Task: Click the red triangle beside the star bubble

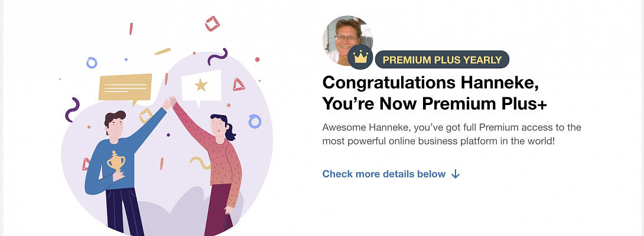Action: (239, 84)
